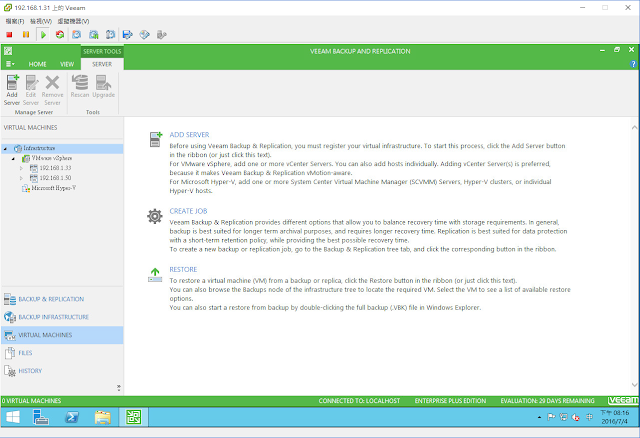The image size is (640, 438).
Task: Open the VIRTUAL MACHINES view
Action: pos(62,335)
